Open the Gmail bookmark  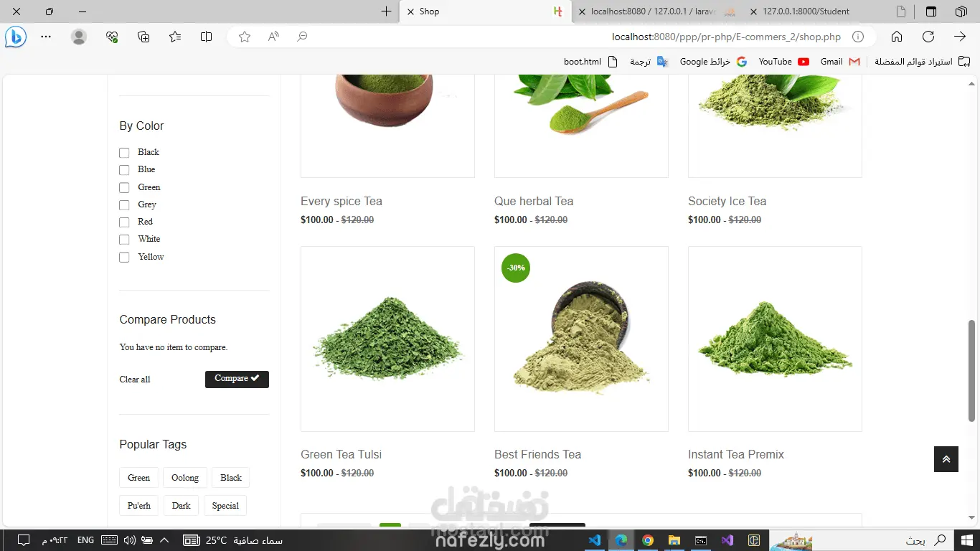click(840, 62)
